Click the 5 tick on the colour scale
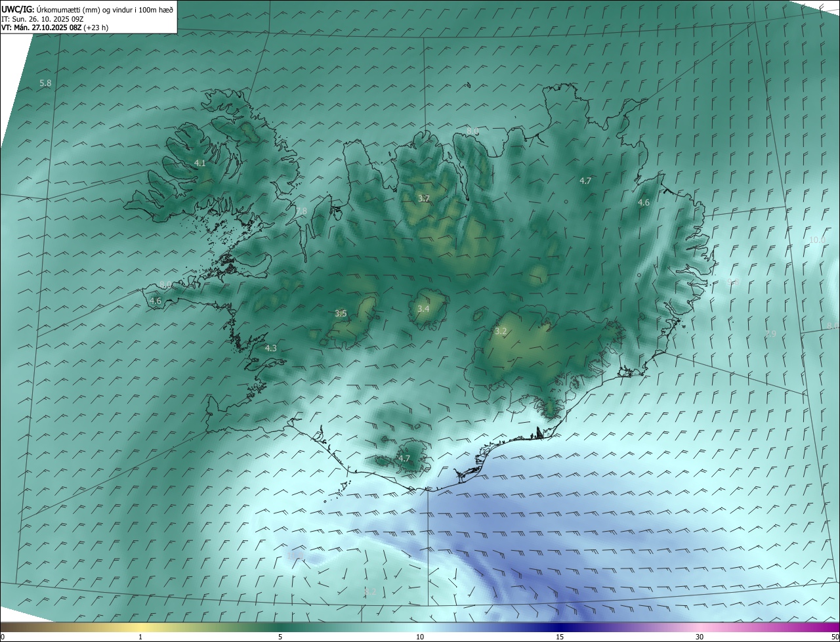 pyautogui.click(x=280, y=637)
